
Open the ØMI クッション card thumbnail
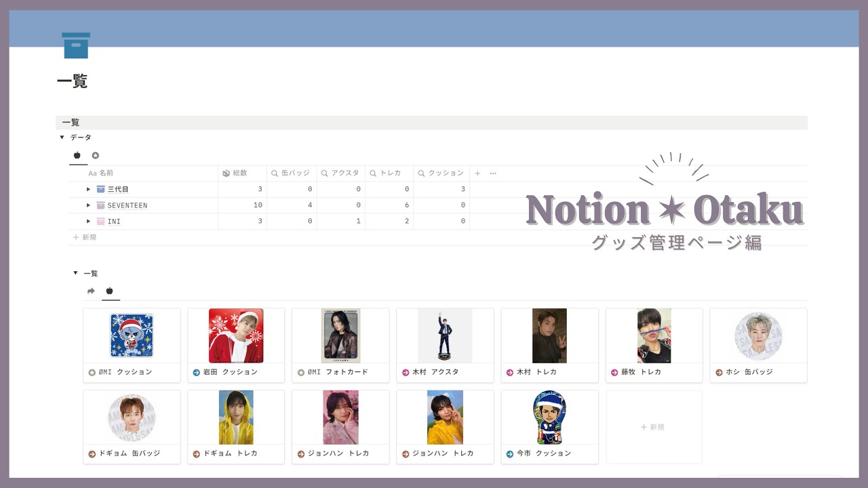(132, 335)
